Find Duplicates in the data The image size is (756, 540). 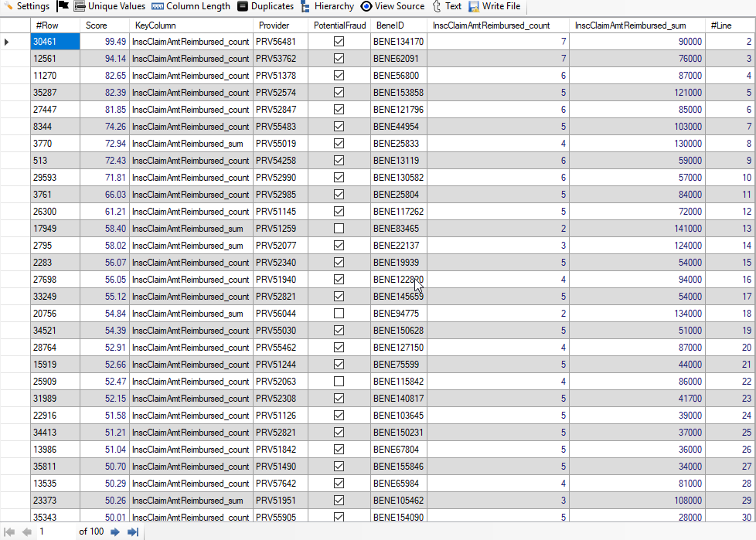coord(265,6)
